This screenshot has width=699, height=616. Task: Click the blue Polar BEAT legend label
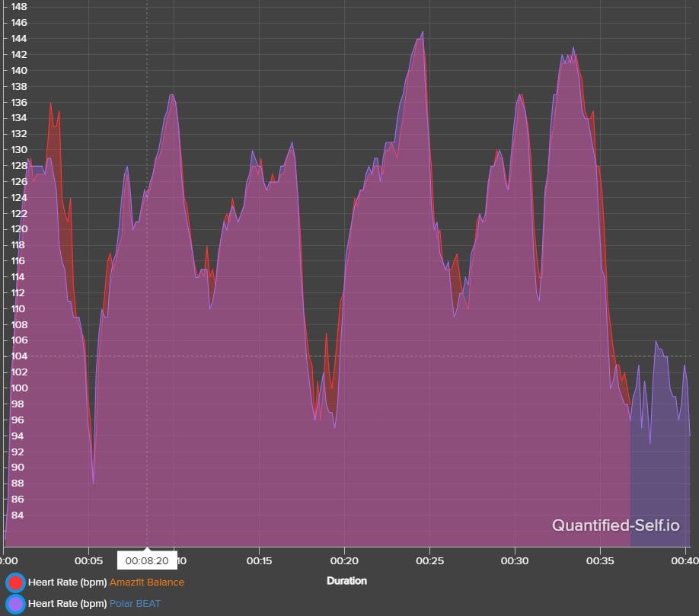[135, 604]
